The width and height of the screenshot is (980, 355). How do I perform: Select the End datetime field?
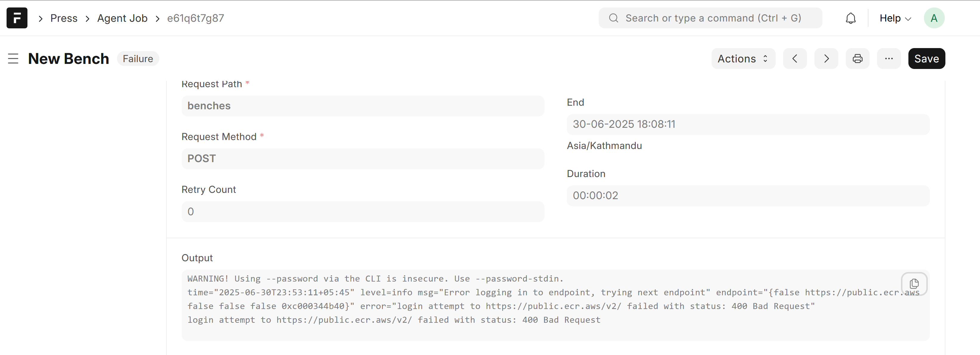pyautogui.click(x=748, y=124)
